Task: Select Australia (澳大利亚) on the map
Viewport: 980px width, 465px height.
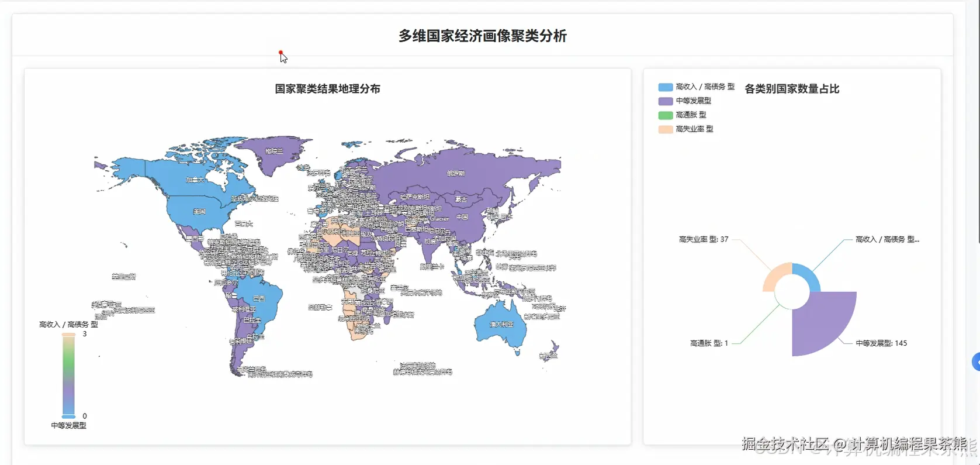Action: click(501, 324)
